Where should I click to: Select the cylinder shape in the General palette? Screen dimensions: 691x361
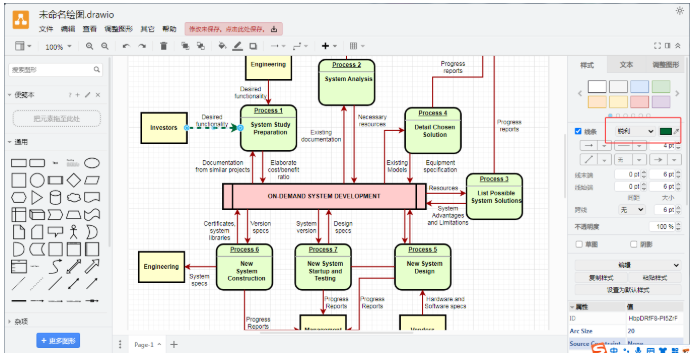[x=55, y=197]
